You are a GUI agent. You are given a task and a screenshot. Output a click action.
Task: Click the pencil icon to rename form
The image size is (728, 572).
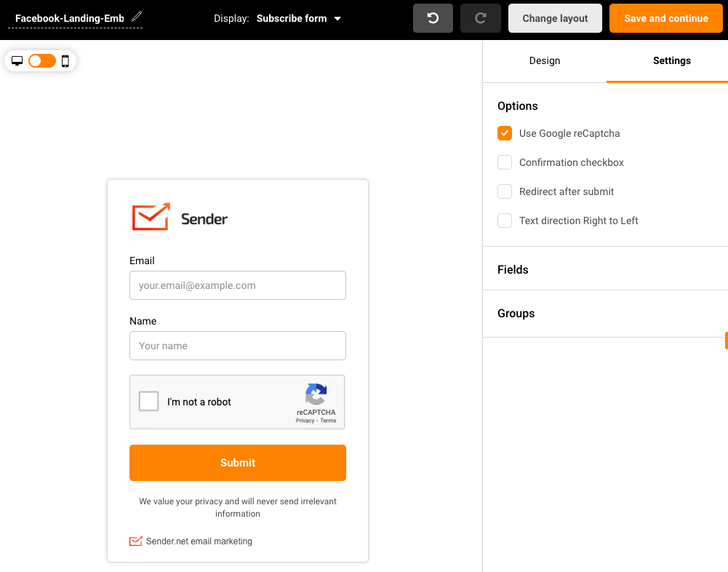pyautogui.click(x=137, y=17)
